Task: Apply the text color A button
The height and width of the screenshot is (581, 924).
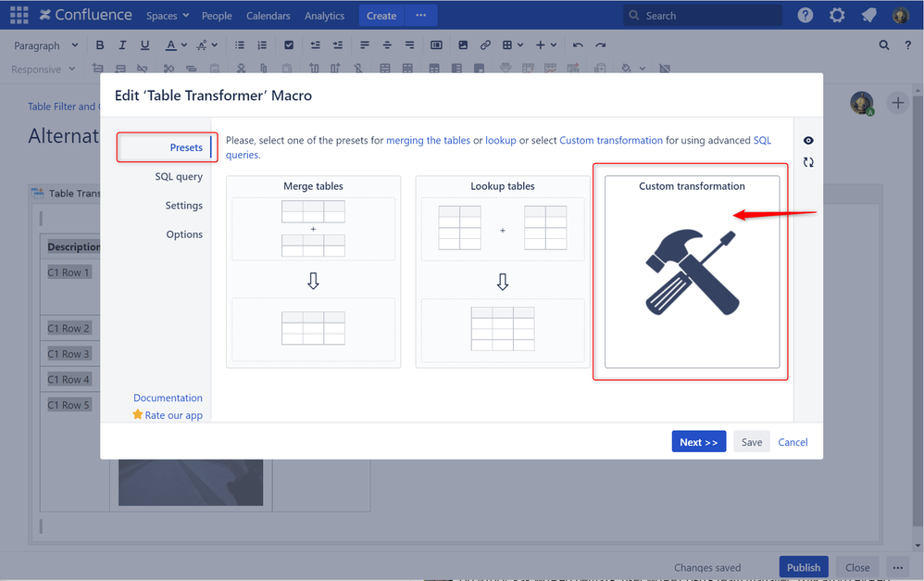Action: [170, 45]
